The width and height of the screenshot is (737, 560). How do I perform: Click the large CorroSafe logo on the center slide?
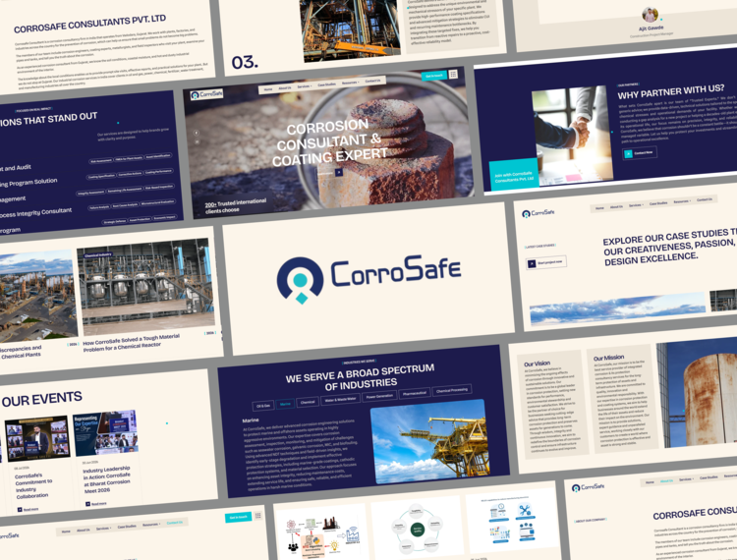tap(368, 279)
